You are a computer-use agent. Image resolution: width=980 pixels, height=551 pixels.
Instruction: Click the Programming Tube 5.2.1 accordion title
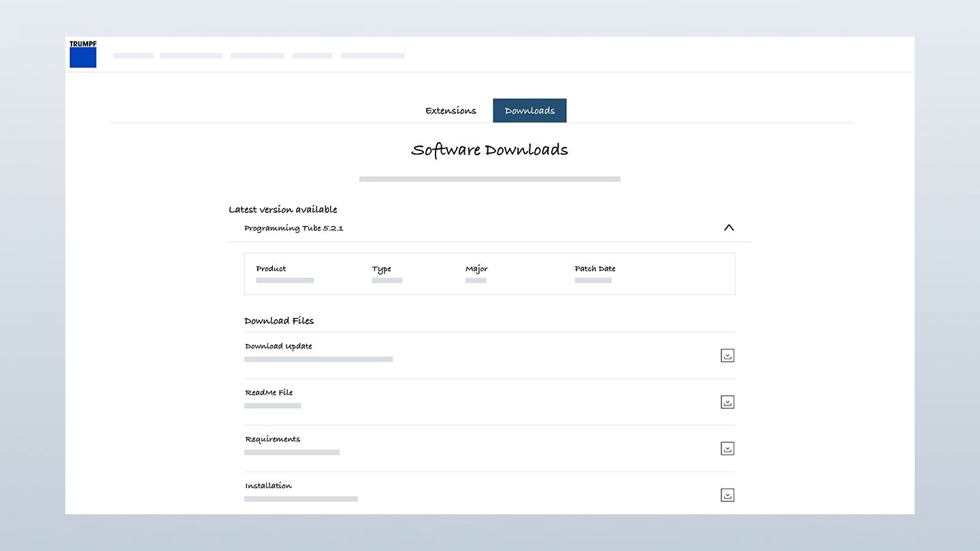(x=293, y=229)
